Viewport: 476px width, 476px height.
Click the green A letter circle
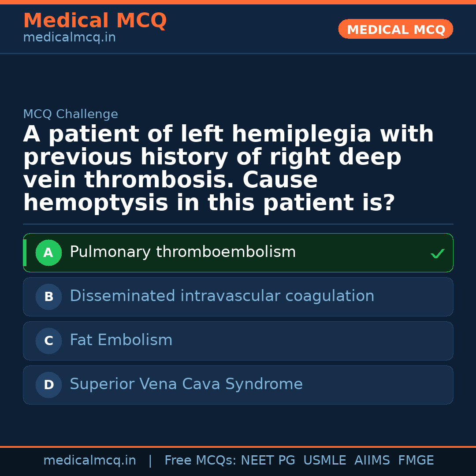[48, 253]
